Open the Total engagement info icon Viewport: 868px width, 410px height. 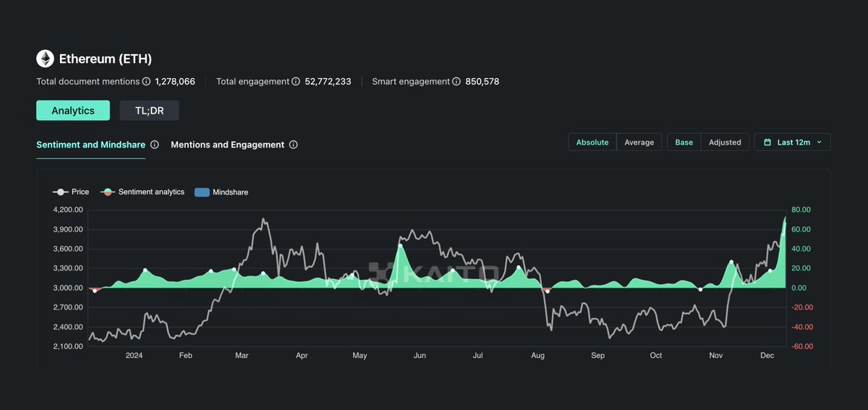click(297, 82)
